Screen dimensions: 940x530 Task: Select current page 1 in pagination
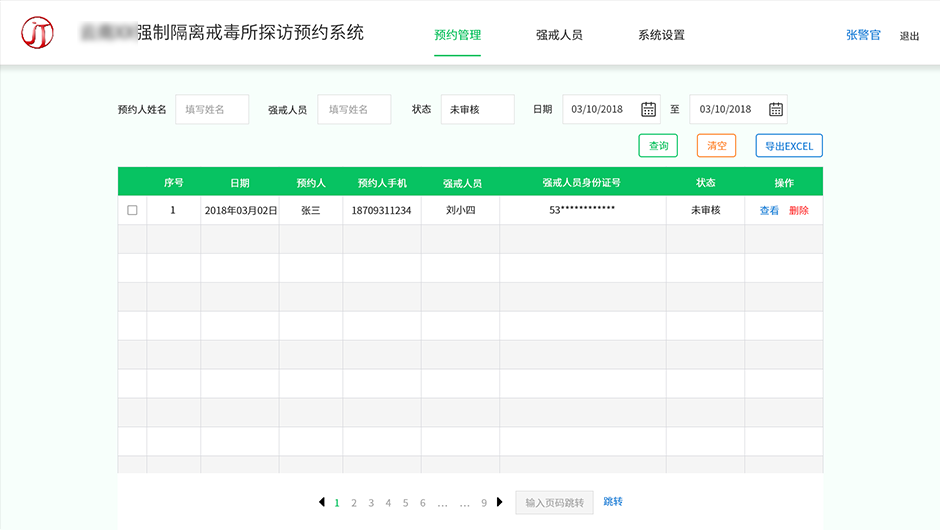click(x=337, y=503)
